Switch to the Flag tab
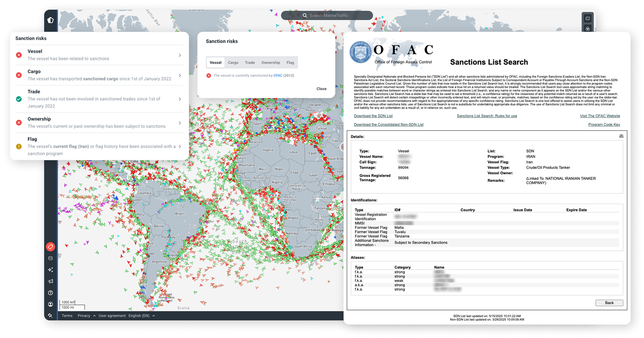The image size is (644, 338). (290, 62)
